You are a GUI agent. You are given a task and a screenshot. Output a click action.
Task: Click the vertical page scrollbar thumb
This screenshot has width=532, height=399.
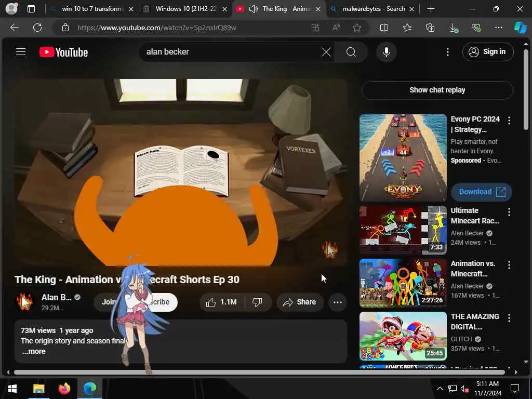[x=526, y=89]
